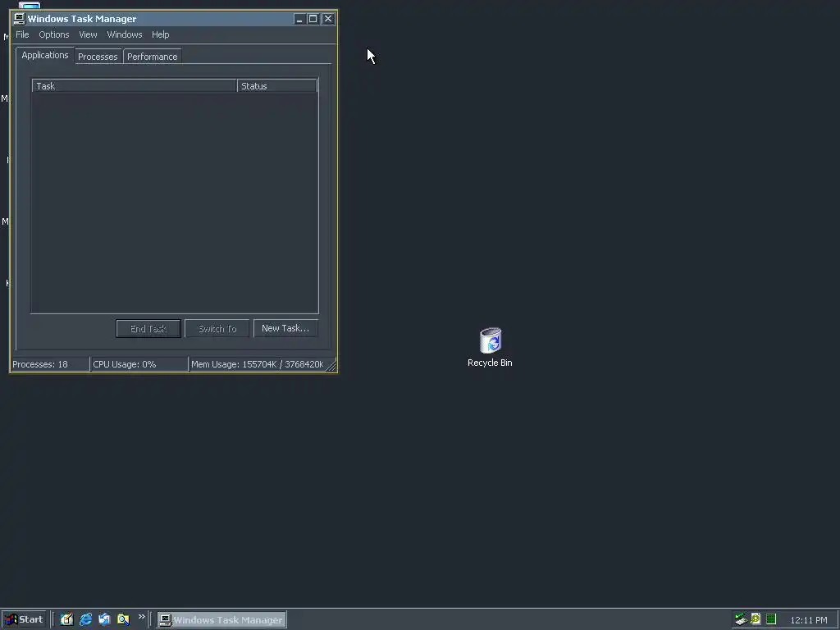Click the End Task button
Image resolution: width=840 pixels, height=630 pixels.
coord(148,328)
